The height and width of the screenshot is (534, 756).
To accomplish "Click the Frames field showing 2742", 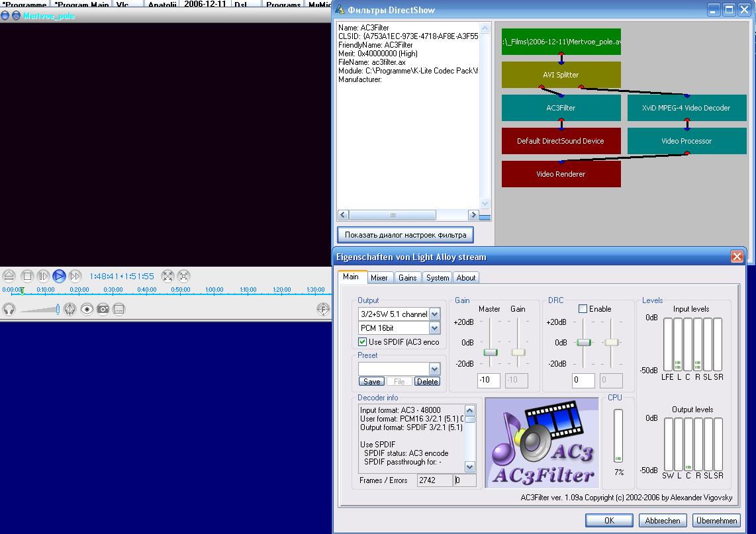I will pos(434,480).
